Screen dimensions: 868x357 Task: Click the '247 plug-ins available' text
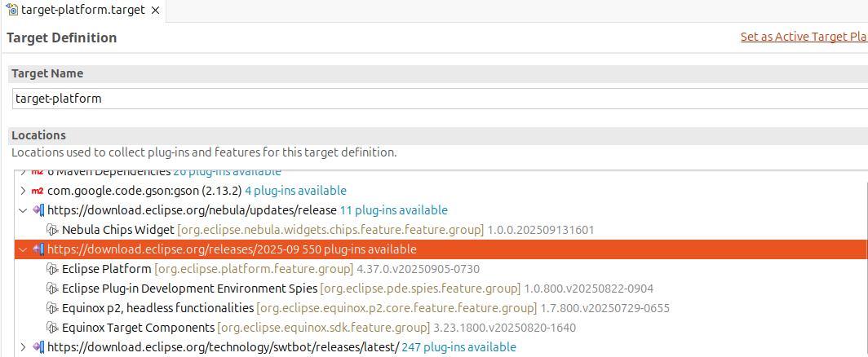(459, 347)
